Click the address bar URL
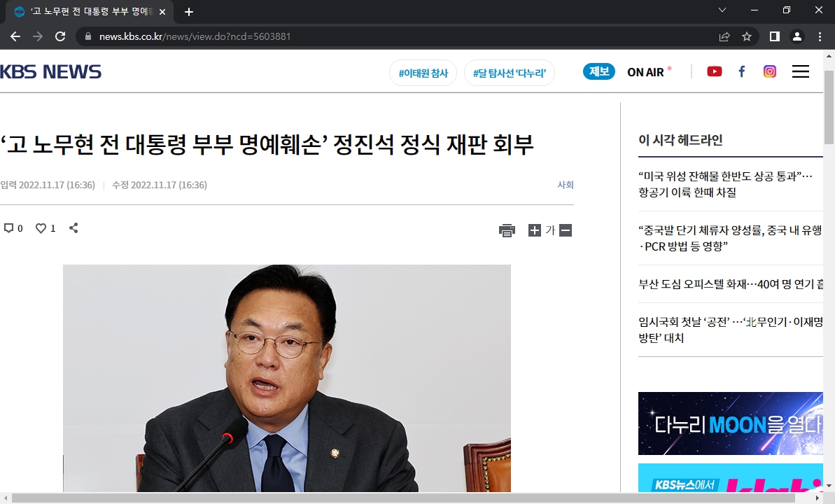Viewport: 835px width, 504px height. [195, 36]
